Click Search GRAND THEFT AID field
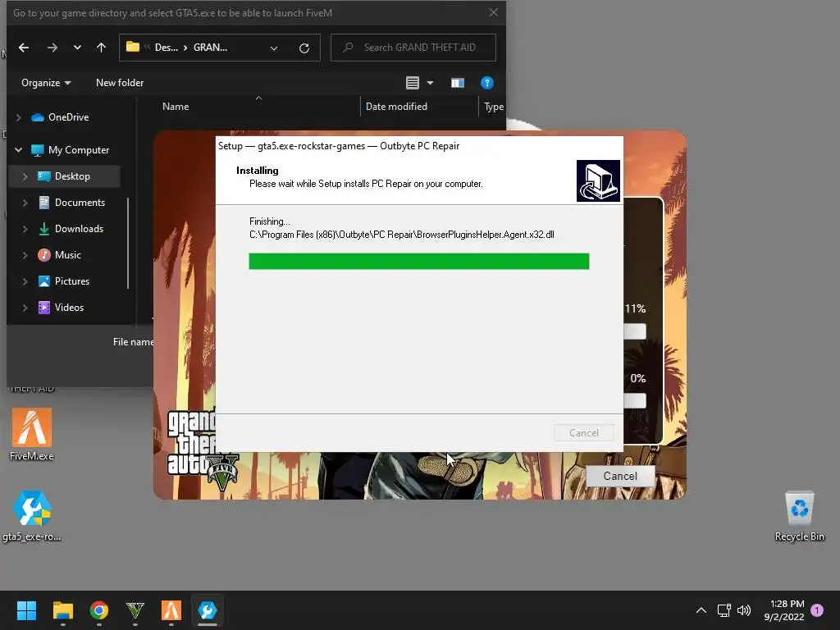Viewport: 840px width, 630px height. (413, 48)
